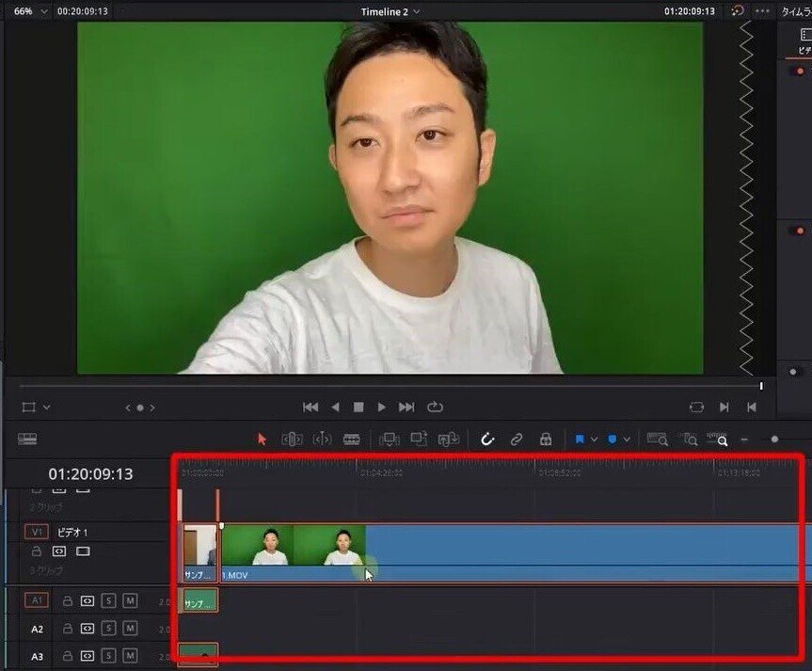
Task: Add a blue marker with marker icon
Action: (x=613, y=439)
